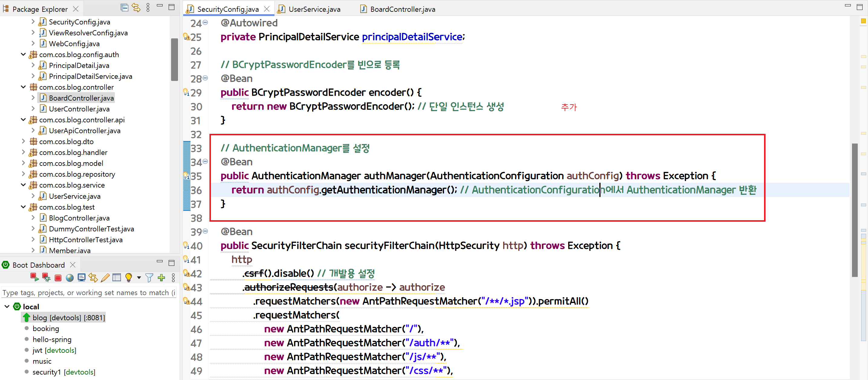Fold the authManager method at line 34
The image size is (868, 380).
205,162
